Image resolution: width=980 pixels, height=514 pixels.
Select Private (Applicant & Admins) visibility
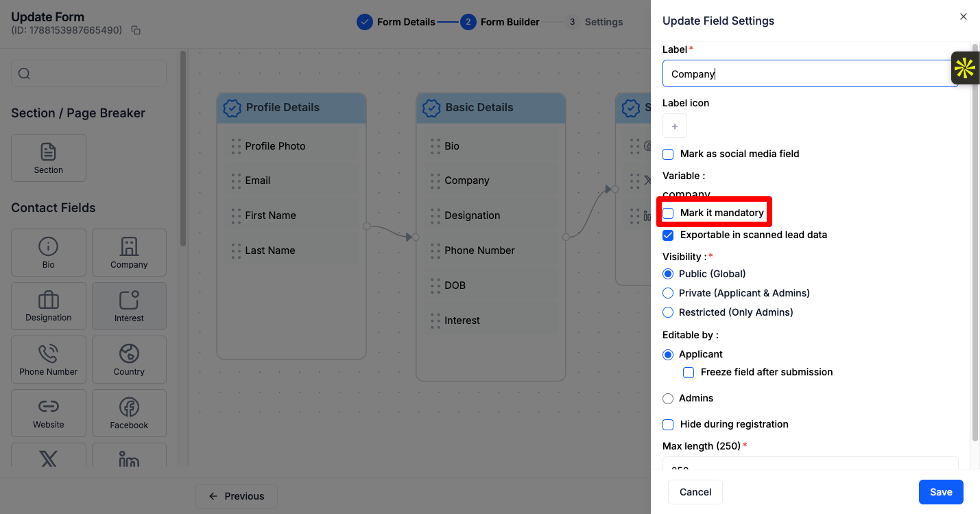[668, 293]
